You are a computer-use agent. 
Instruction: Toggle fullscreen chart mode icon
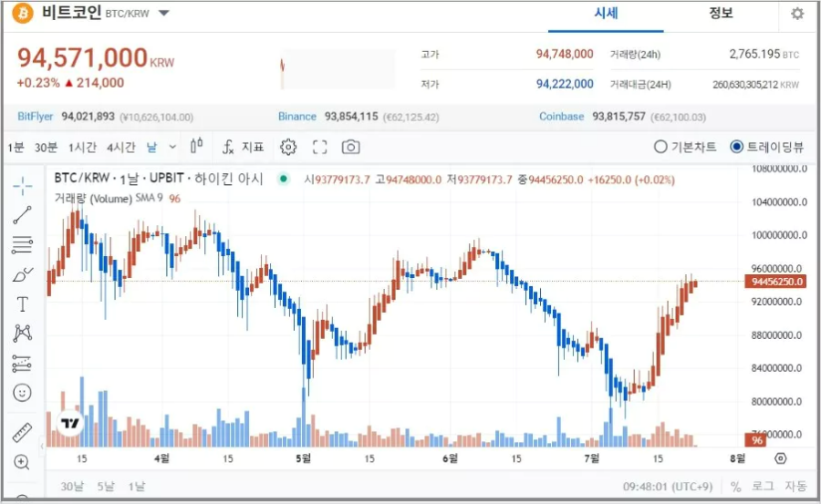tap(319, 148)
